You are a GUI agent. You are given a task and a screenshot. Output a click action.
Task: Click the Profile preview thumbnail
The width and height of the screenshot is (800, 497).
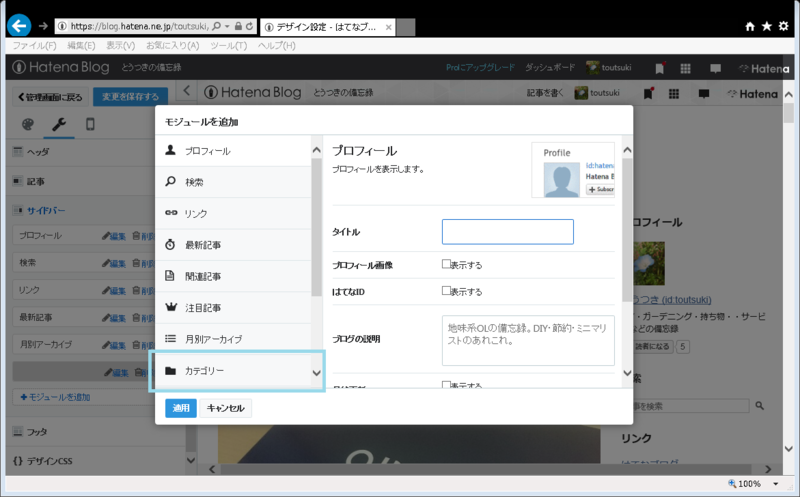573,170
